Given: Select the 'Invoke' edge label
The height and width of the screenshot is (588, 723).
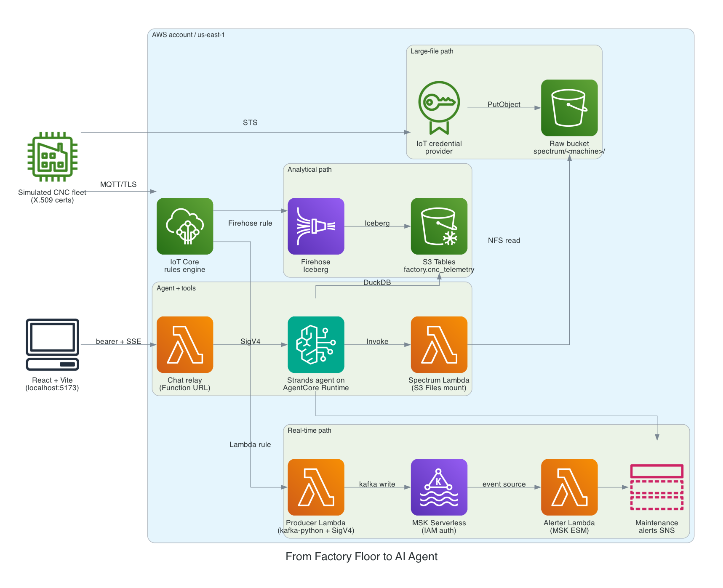Looking at the screenshot, I should tap(377, 341).
